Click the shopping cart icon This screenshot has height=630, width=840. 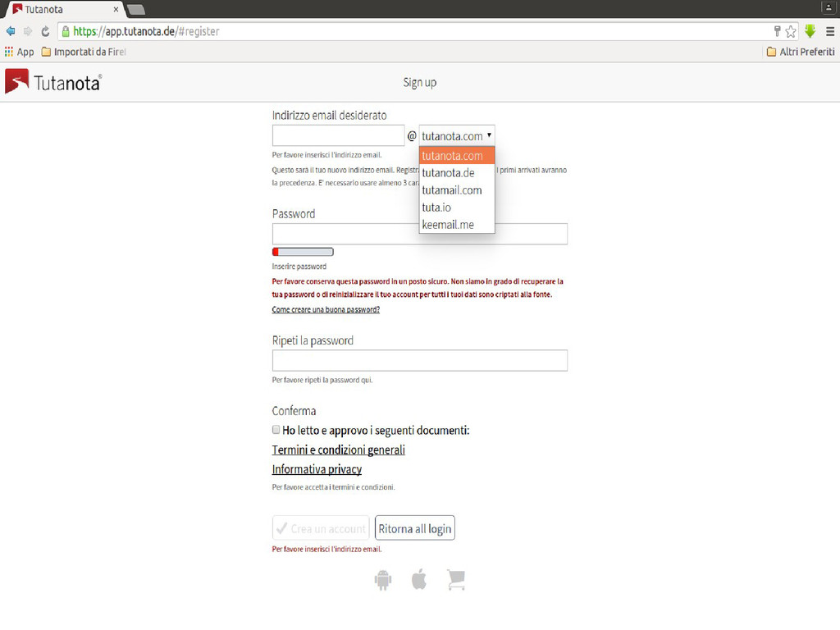pos(456,580)
